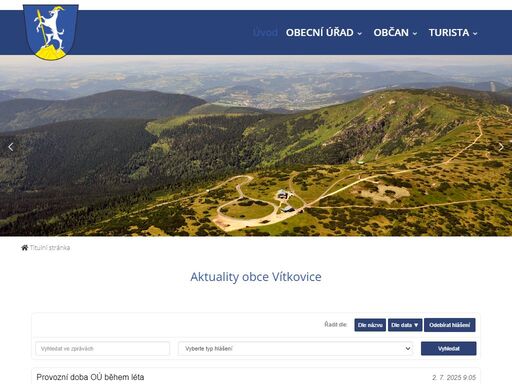Image resolution: width=512 pixels, height=384 pixels.
Task: Expand the TURISTA dropdown menu
Action: click(453, 33)
